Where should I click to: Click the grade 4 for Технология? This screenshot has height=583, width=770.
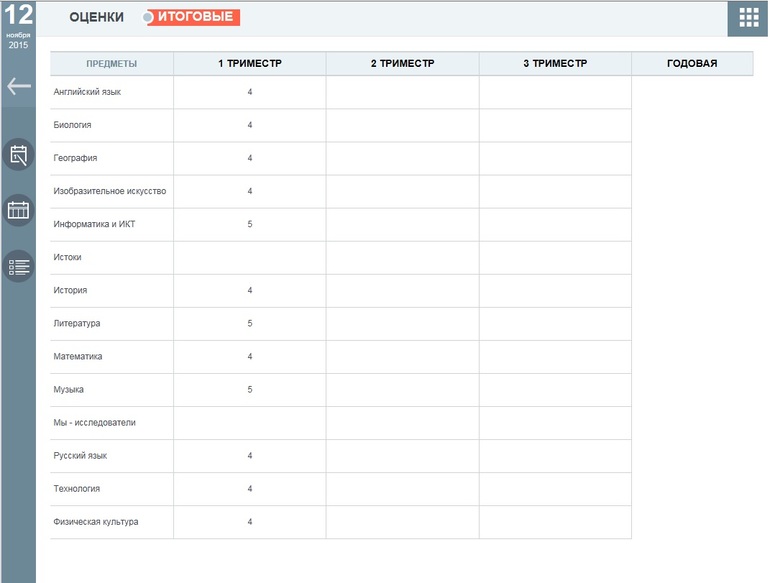pyautogui.click(x=250, y=489)
